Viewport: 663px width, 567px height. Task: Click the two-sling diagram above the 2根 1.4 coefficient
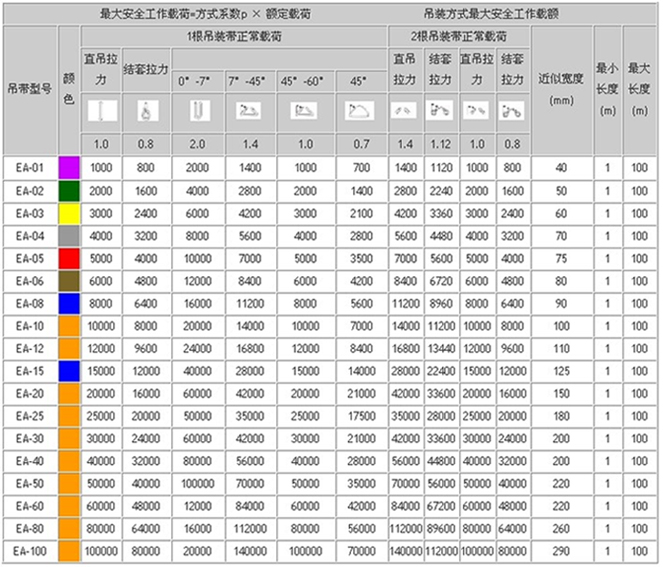[403, 110]
